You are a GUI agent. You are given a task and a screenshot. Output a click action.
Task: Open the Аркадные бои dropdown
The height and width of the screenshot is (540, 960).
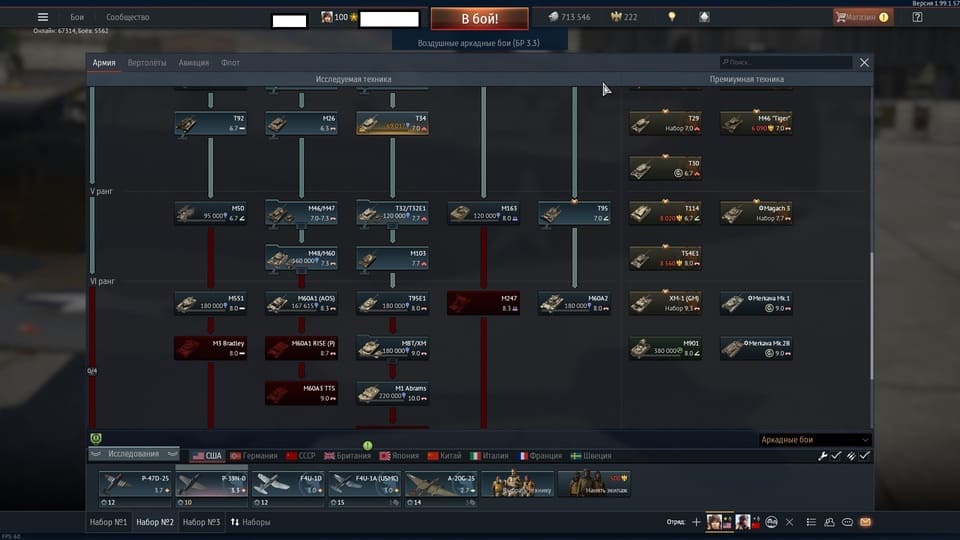point(815,440)
